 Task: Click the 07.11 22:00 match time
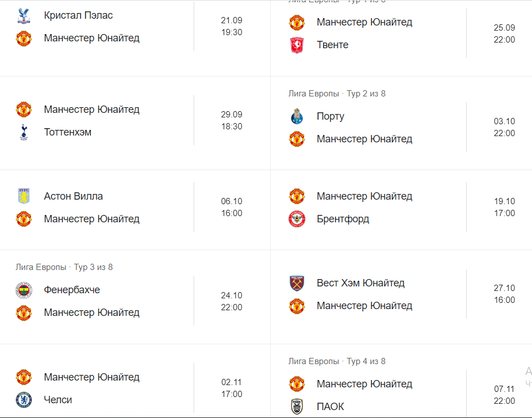coord(504,395)
